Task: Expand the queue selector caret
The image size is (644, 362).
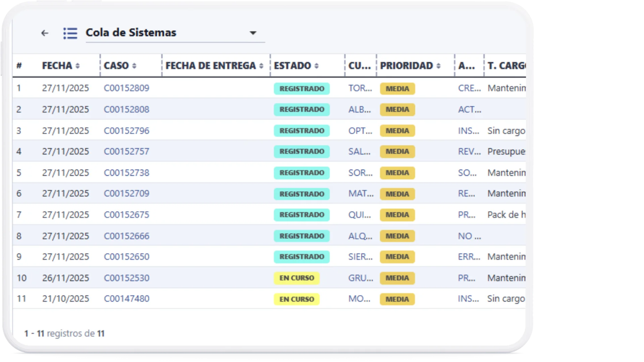Action: pos(253,33)
